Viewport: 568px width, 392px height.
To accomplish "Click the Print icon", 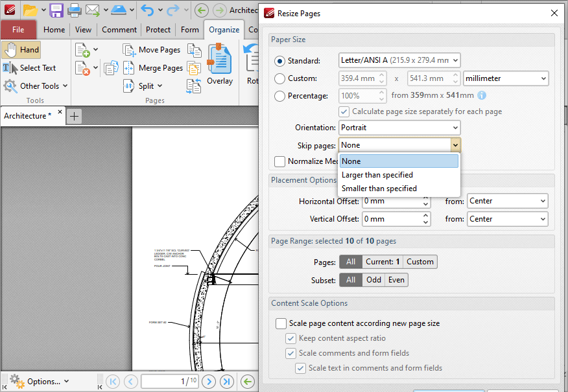I will 74,10.
